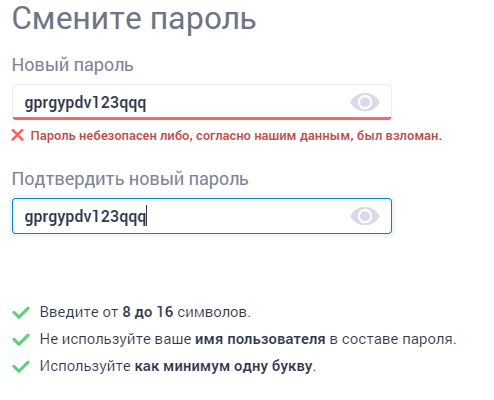Click the Введите от rule text

pyautogui.click(x=145, y=312)
